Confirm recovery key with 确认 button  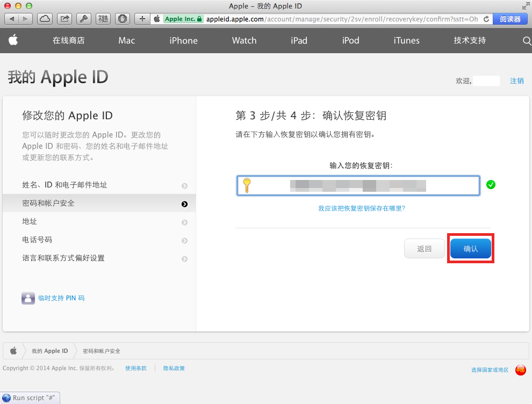(x=471, y=249)
